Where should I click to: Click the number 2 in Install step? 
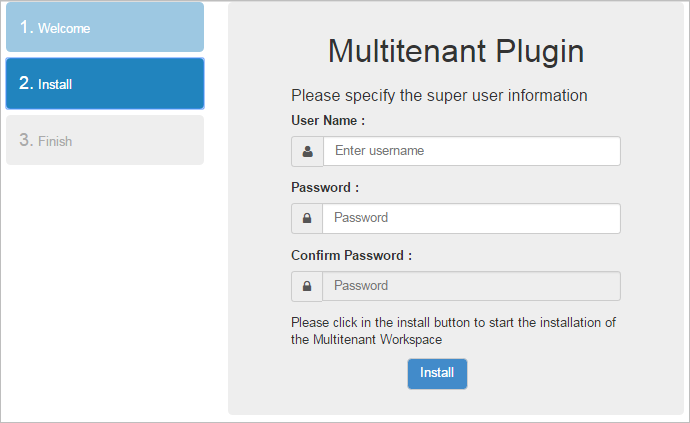(25, 84)
